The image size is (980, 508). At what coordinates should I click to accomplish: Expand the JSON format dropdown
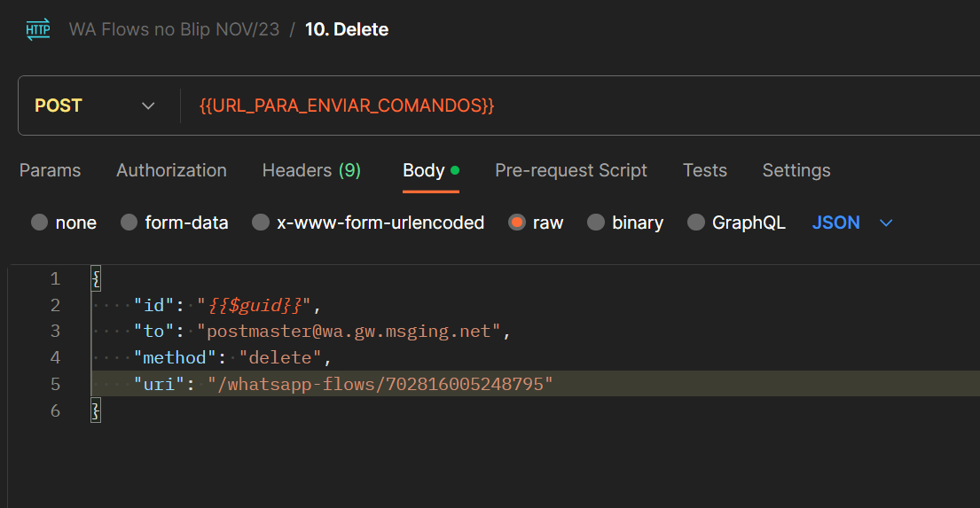coord(852,223)
